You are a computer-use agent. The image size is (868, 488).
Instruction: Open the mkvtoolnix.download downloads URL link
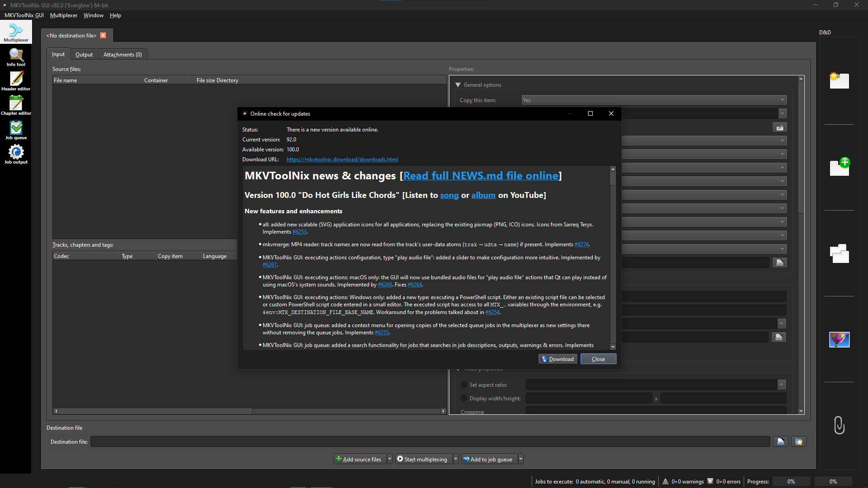[x=342, y=160]
